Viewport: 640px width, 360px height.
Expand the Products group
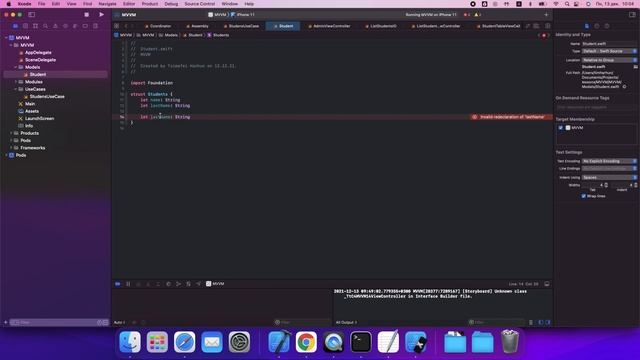coord(11,133)
